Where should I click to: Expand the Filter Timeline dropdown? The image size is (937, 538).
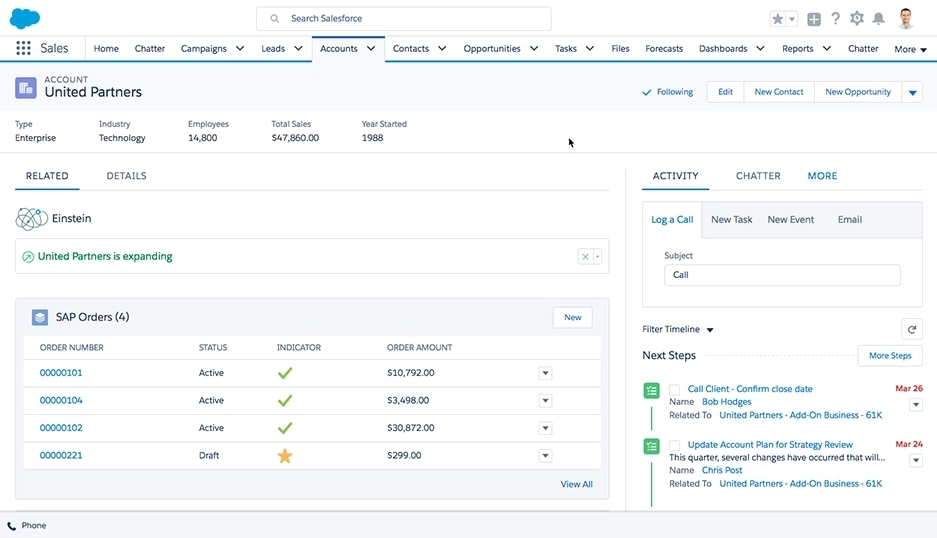(x=710, y=330)
